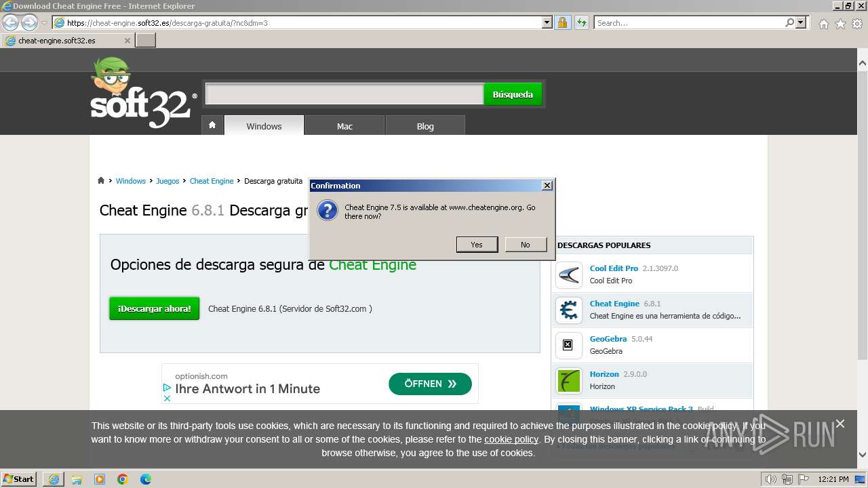
Task: Launch Edge from the taskbar
Action: (146, 479)
